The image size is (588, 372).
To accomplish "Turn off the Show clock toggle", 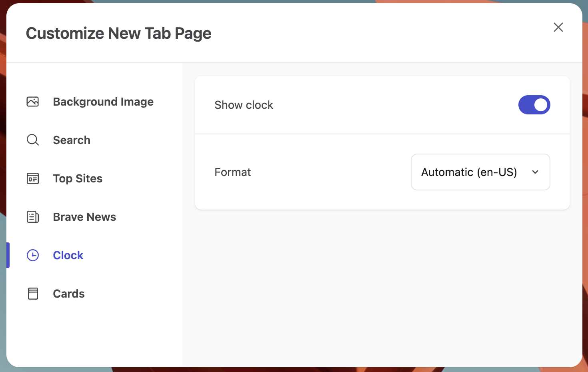I will point(534,105).
